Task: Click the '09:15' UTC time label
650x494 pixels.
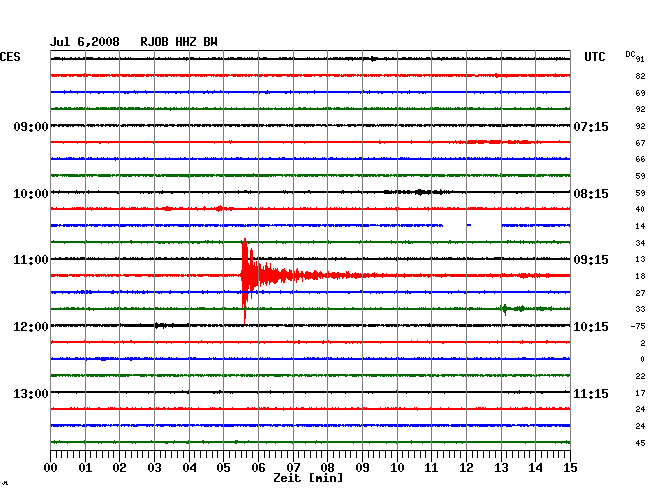Action: pos(591,260)
